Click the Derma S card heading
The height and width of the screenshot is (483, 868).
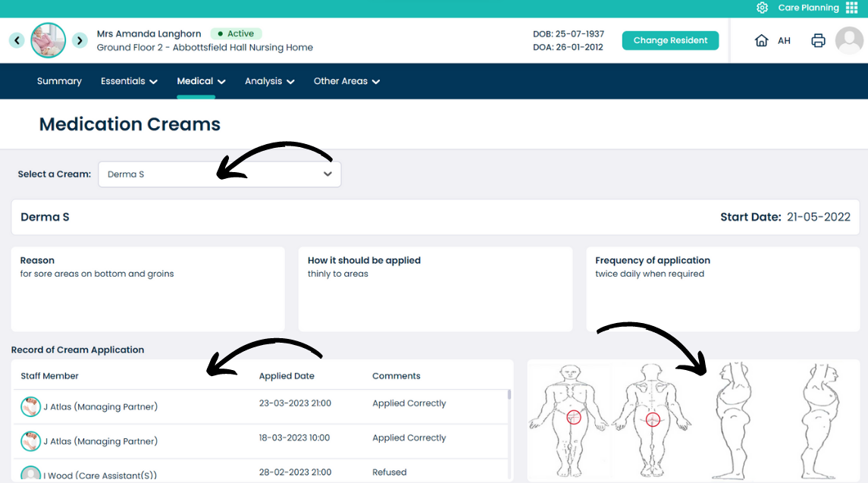pos(45,217)
